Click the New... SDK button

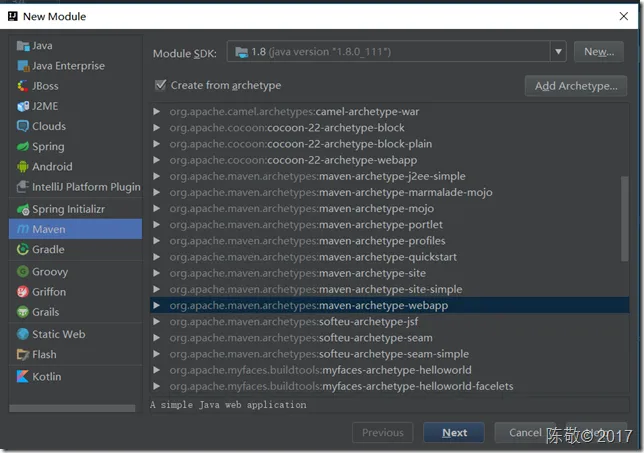tap(599, 52)
